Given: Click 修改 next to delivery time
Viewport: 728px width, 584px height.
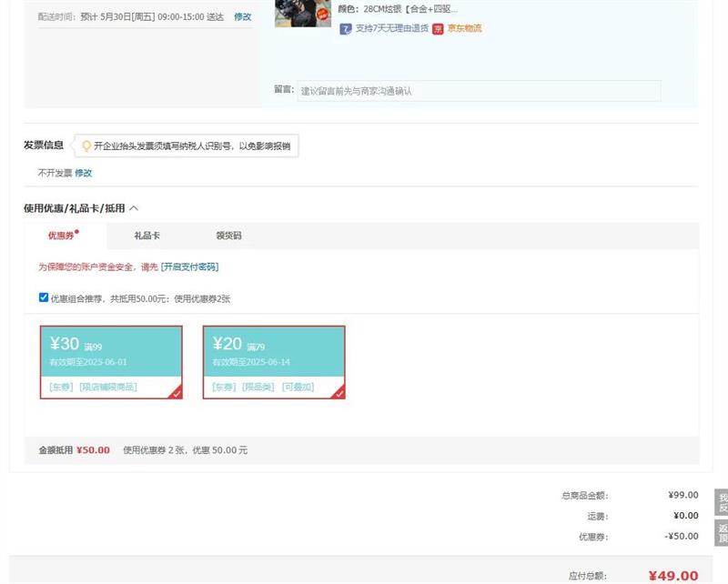Looking at the screenshot, I should pyautogui.click(x=242, y=17).
